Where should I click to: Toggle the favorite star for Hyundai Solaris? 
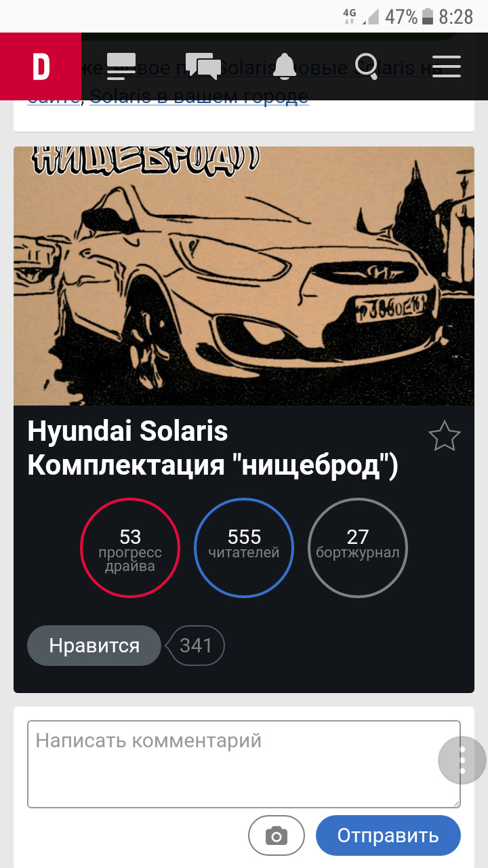445,436
